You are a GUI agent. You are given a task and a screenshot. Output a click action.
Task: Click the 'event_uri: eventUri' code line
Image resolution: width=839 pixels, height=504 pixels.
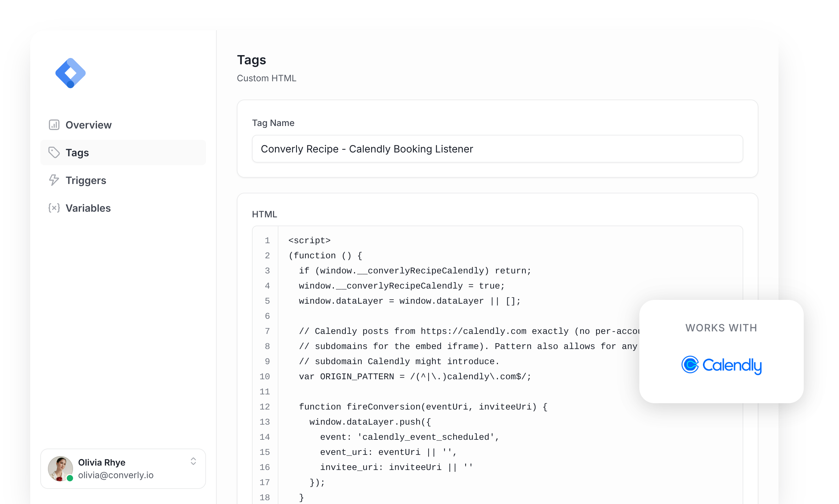point(388,452)
